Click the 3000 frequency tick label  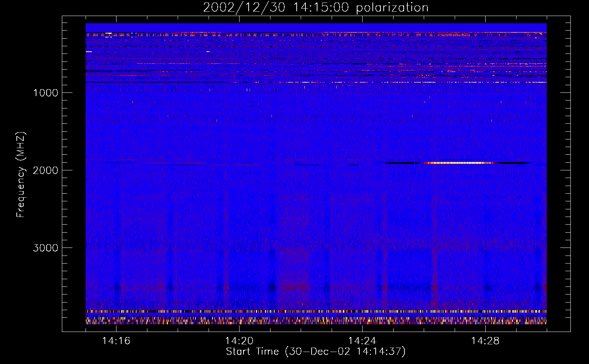point(46,248)
